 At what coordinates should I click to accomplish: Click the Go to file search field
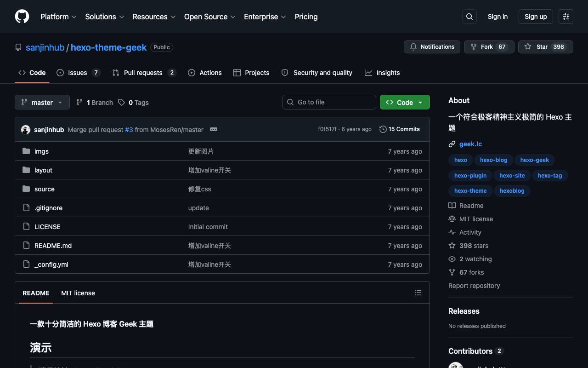329,102
